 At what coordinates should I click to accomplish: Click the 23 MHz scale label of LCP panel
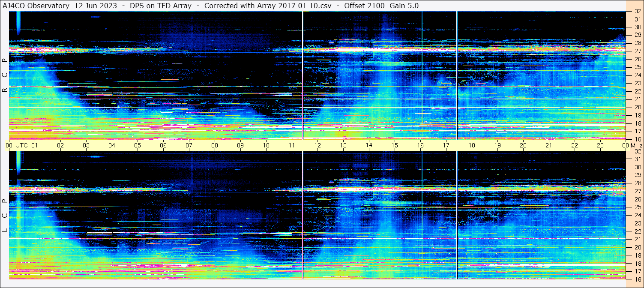click(x=637, y=223)
